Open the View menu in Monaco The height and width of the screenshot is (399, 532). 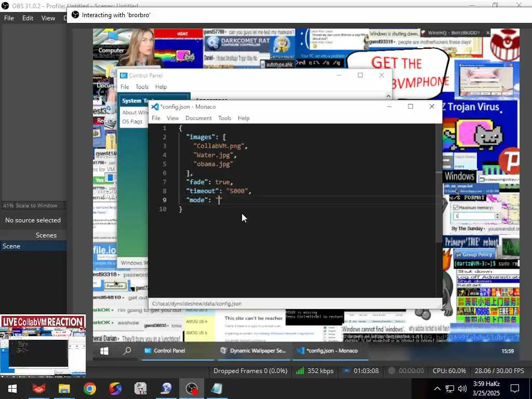pyautogui.click(x=172, y=118)
